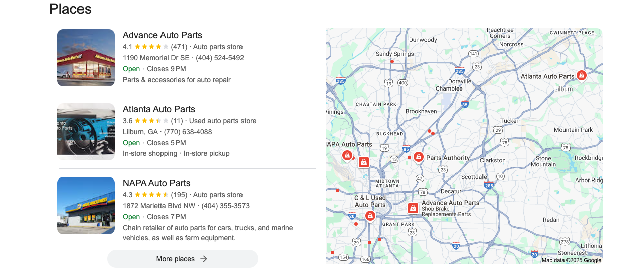Click the Used auto parts store label

223,121
